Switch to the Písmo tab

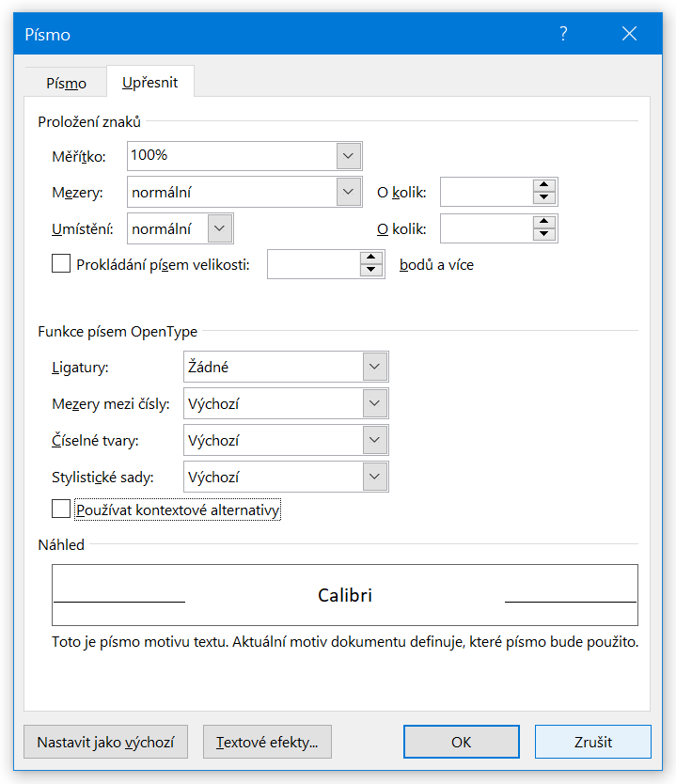pos(66,83)
